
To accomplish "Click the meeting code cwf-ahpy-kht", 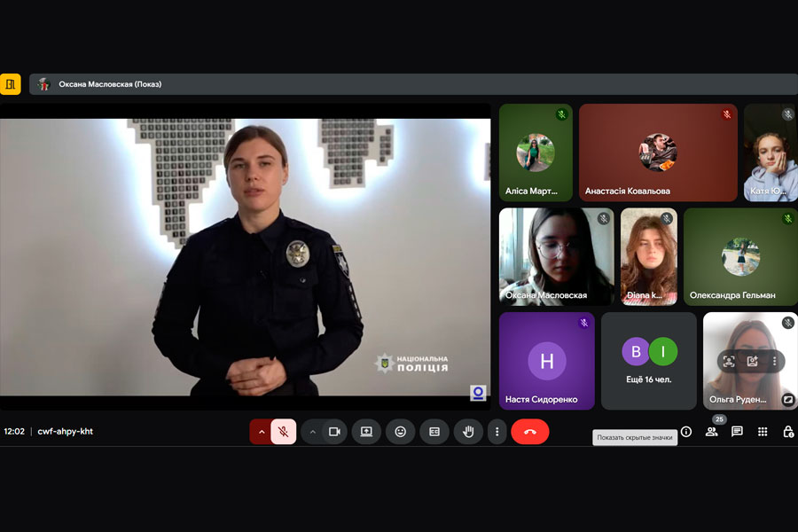I will pos(65,431).
